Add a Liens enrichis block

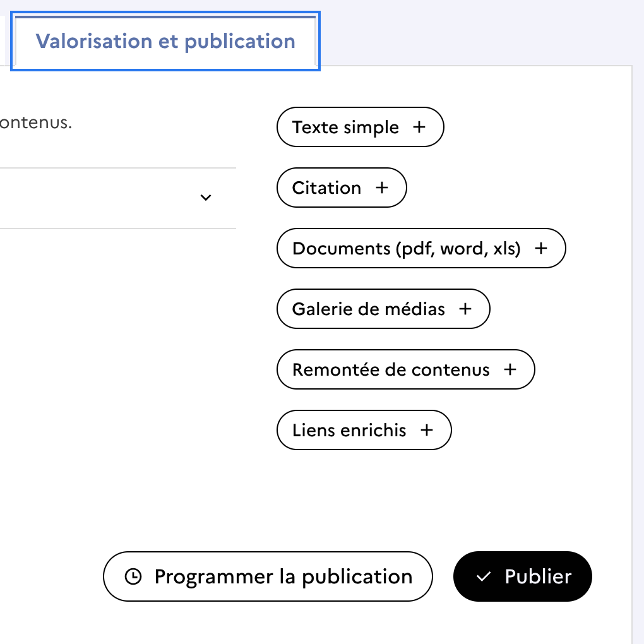[350, 430]
